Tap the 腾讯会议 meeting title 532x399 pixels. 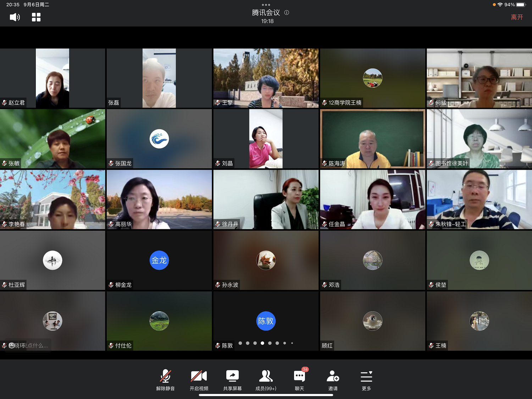coord(266,13)
